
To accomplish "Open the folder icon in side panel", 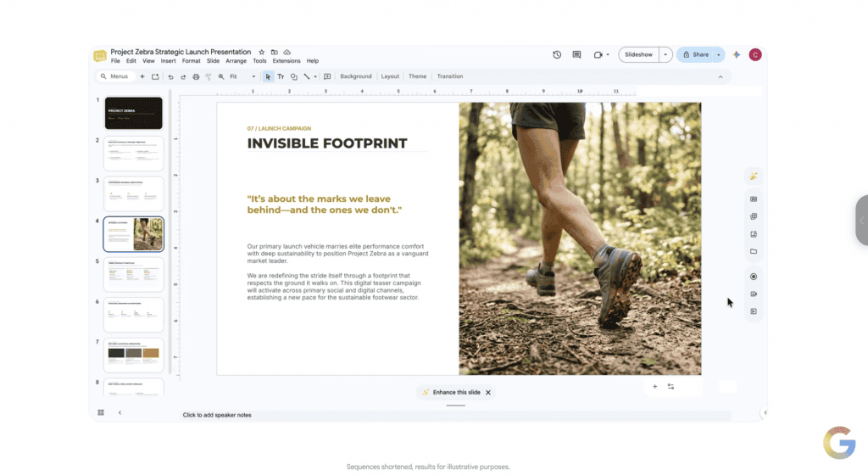I will [x=754, y=252].
